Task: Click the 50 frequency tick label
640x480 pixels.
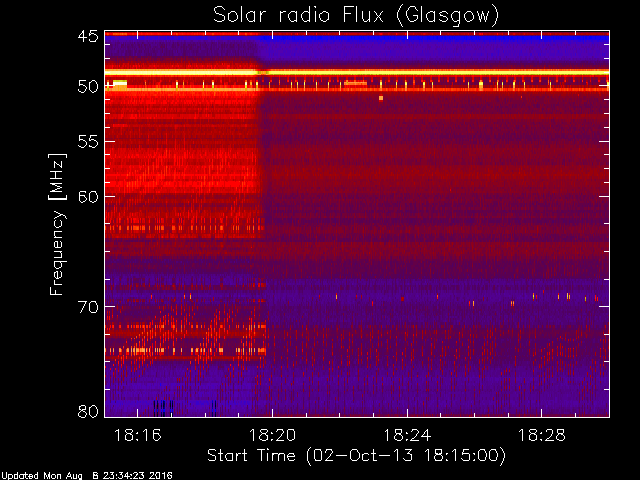Action: (88, 87)
